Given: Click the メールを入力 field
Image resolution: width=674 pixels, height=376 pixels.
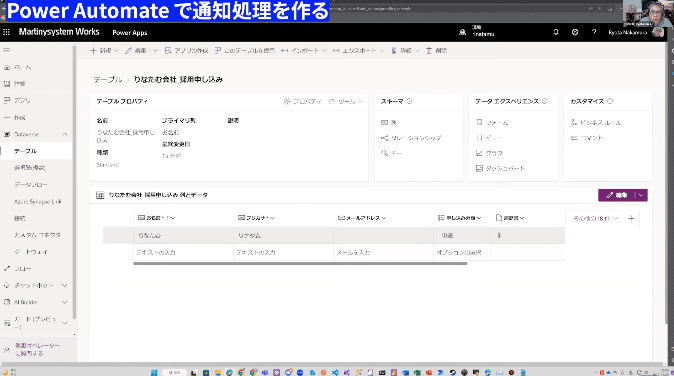Looking at the screenshot, I should (x=383, y=252).
